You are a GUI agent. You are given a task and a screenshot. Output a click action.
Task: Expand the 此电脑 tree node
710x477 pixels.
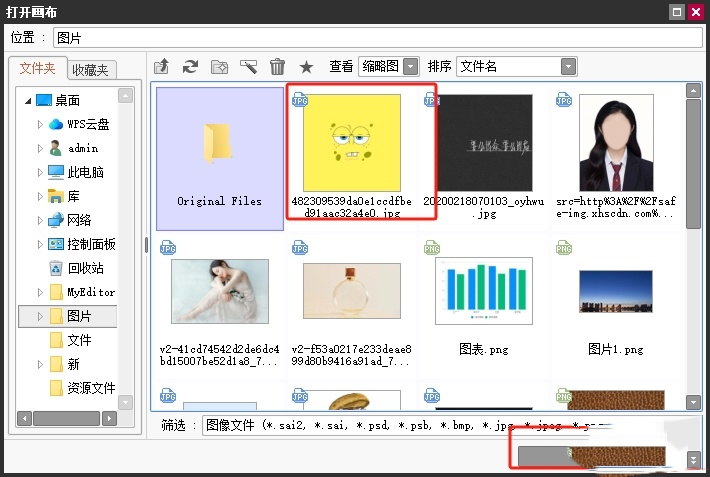(x=40, y=172)
